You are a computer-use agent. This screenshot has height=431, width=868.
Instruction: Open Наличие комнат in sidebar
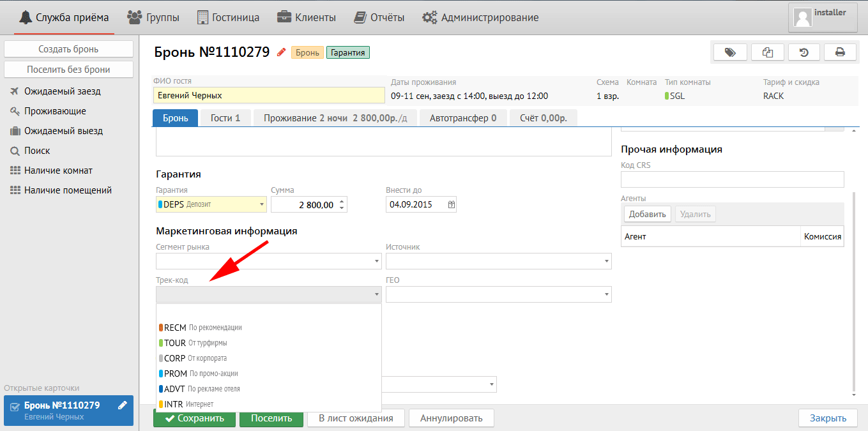tap(58, 170)
